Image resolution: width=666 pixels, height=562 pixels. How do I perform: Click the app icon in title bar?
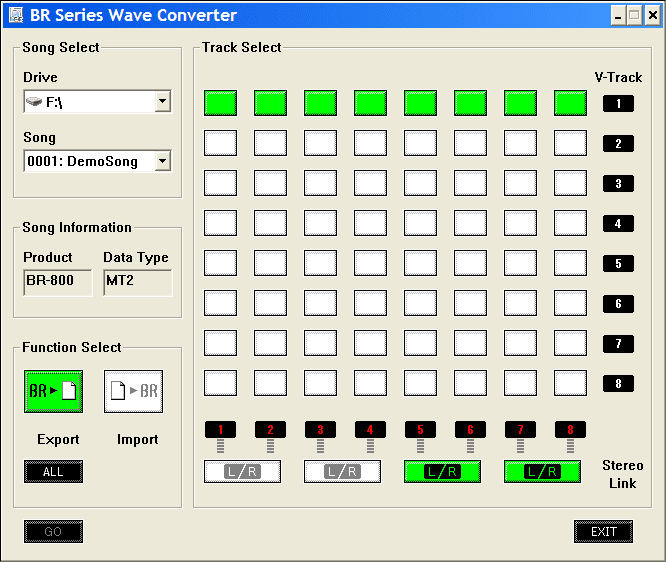coord(16,15)
